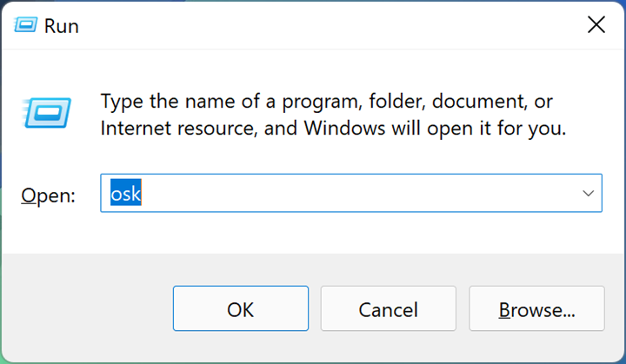Screen dimensions: 626x364
Task: Expand the Open history dropdown chevron
Action: coord(588,194)
